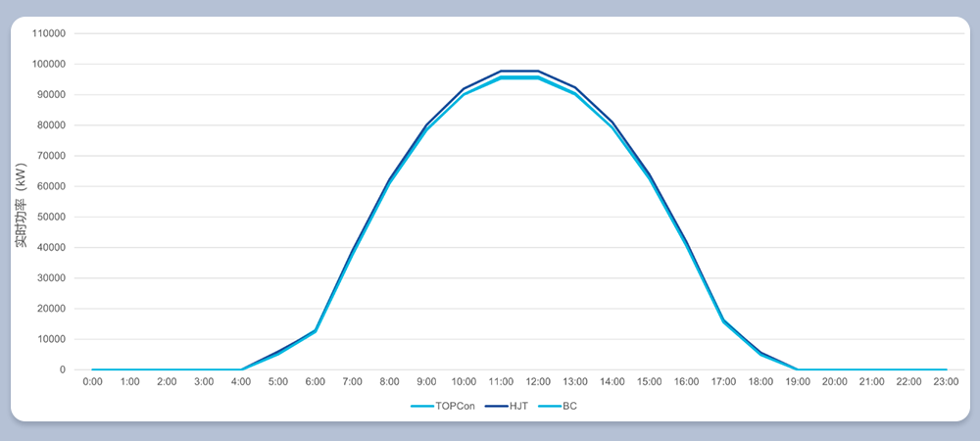Click the 19:00 x-axis tick label
The width and height of the screenshot is (980, 441).
798,382
